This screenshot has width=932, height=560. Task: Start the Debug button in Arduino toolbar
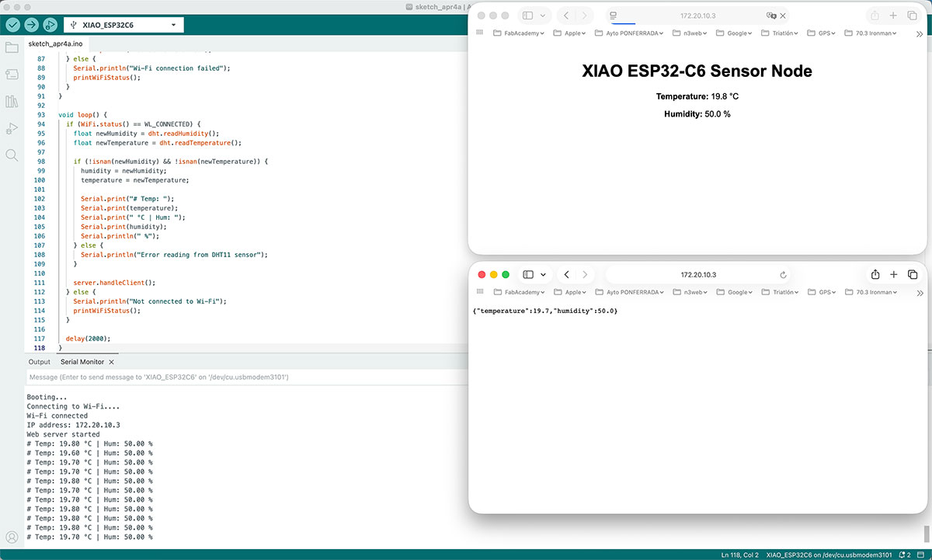pyautogui.click(x=50, y=25)
